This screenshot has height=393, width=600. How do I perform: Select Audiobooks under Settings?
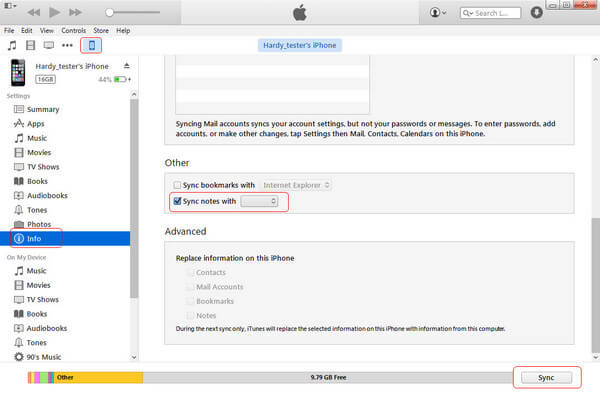point(65,196)
